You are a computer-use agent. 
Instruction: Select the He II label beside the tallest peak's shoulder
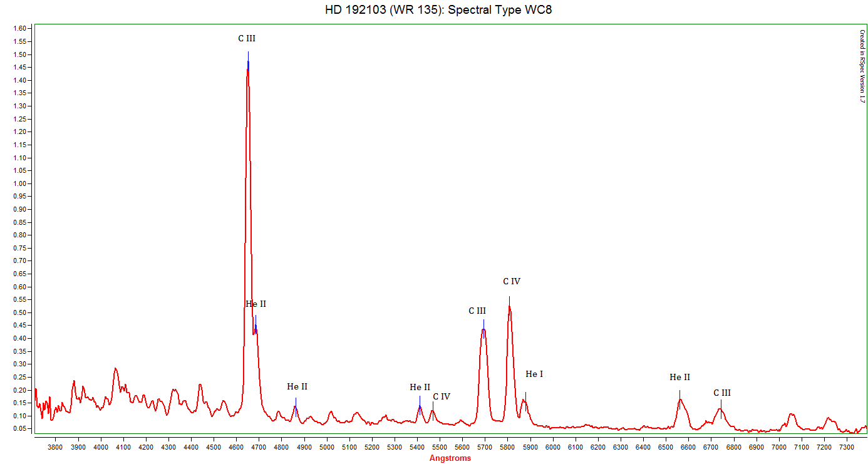pyautogui.click(x=256, y=304)
